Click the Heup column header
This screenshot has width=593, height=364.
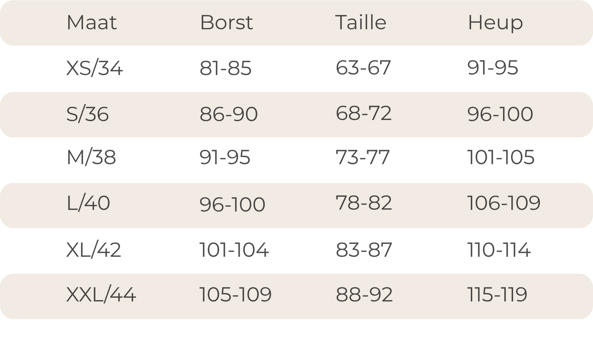(495, 23)
